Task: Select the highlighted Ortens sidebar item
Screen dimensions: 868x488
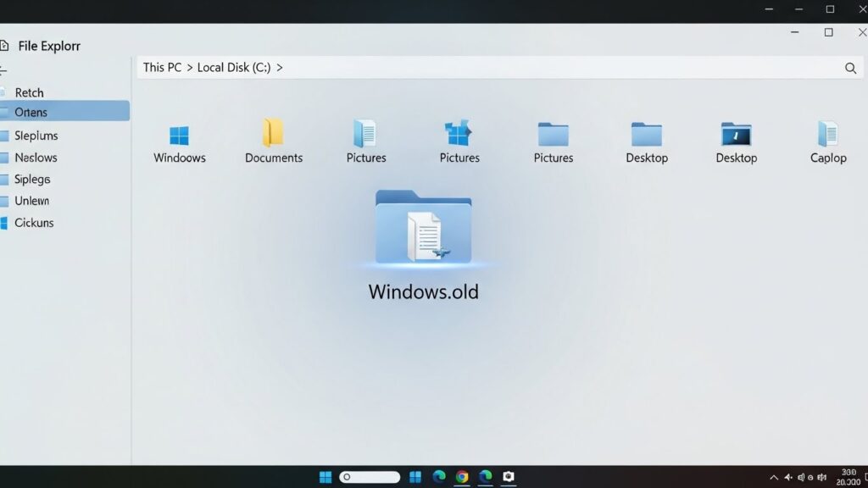Action: click(x=31, y=112)
